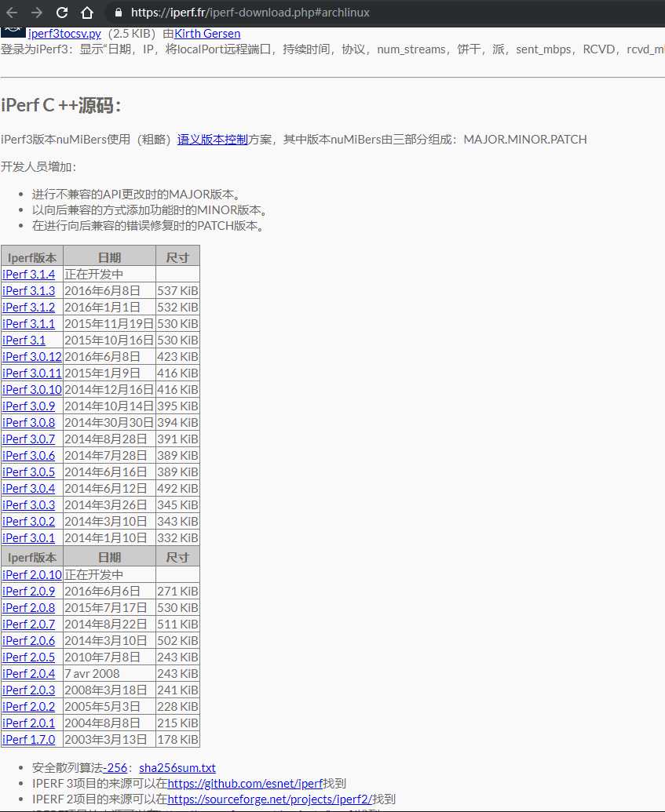Download iPerf 3.0.3 source
Viewport: 665px width, 812px height.
click(x=28, y=505)
